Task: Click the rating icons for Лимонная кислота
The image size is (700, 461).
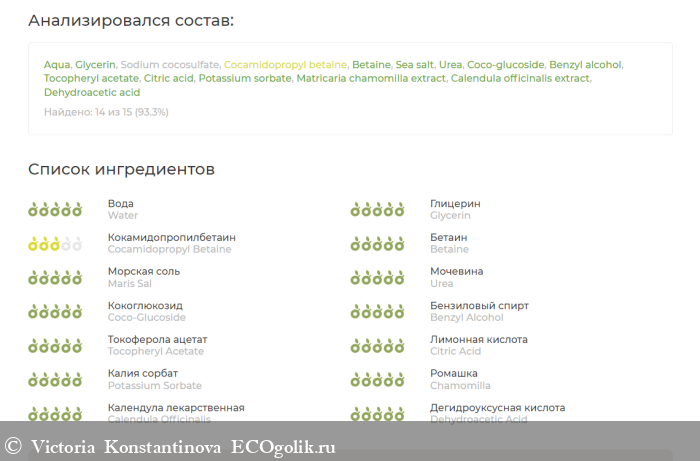Action: click(x=377, y=345)
